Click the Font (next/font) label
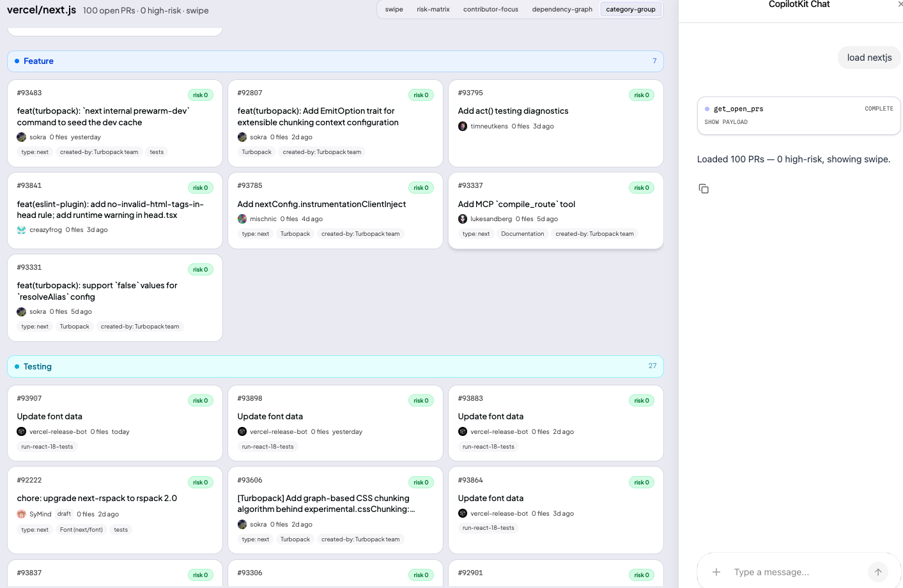The height and width of the screenshot is (588, 903). 81,530
